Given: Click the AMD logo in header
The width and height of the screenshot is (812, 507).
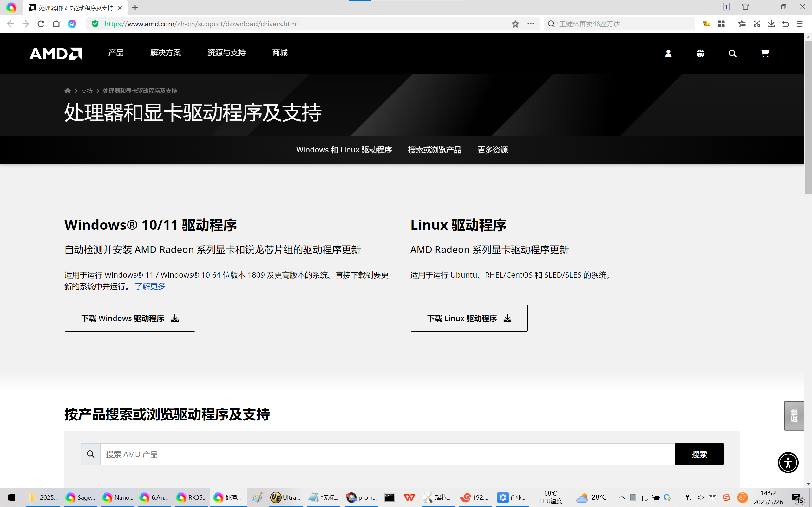Looking at the screenshot, I should (56, 53).
